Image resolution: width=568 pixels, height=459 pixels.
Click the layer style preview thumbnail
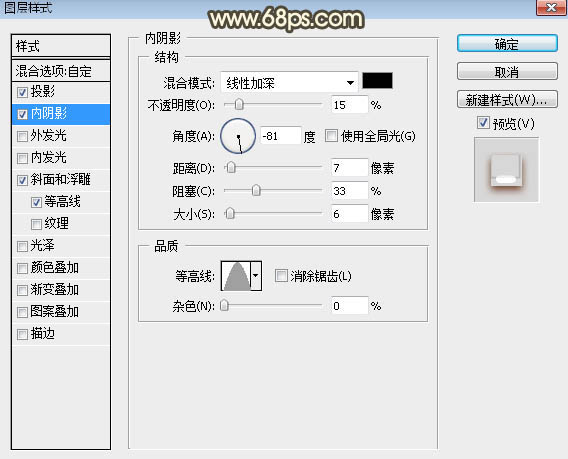(506, 169)
